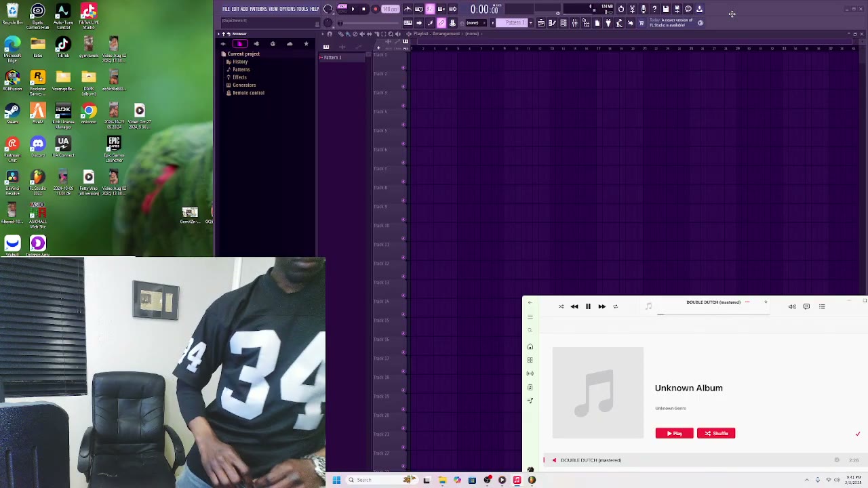Viewport: 868px width, 488px height.
Task: Open the Radio section in music player sidebar
Action: [x=530, y=373]
